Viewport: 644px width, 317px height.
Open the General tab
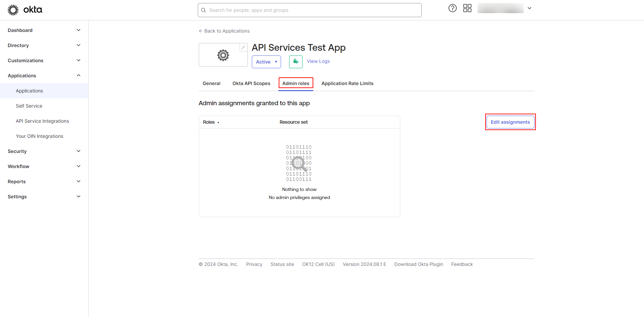click(x=212, y=83)
